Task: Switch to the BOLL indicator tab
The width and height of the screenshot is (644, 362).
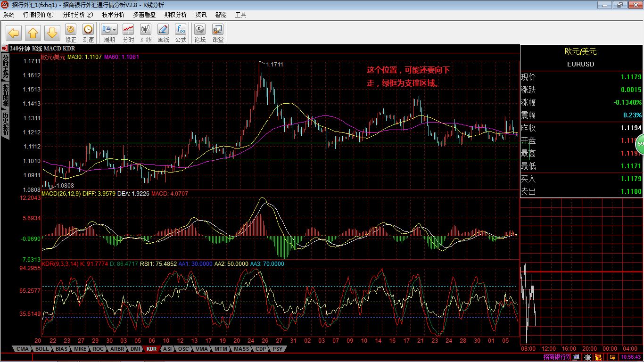Action: pos(42,349)
